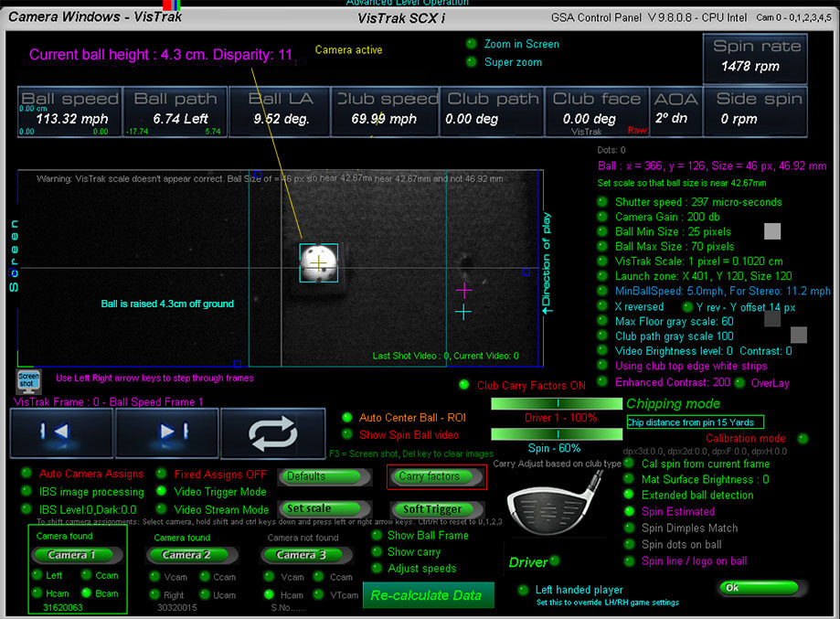Select Spin Estimated option

[x=629, y=511]
